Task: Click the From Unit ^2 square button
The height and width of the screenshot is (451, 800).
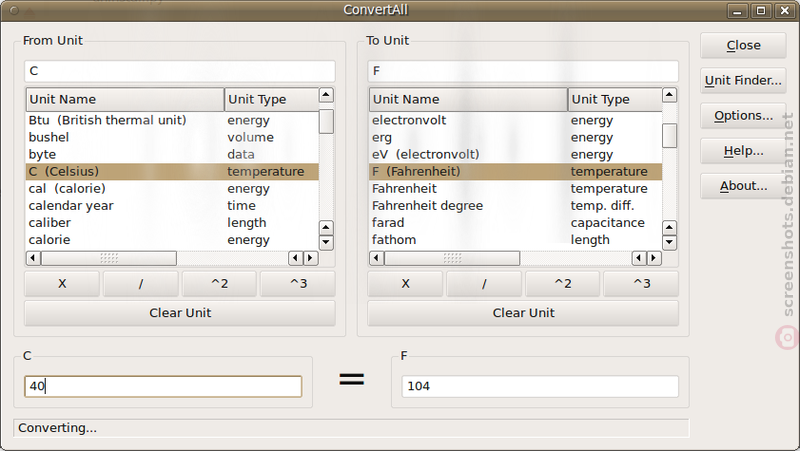Action: [219, 284]
